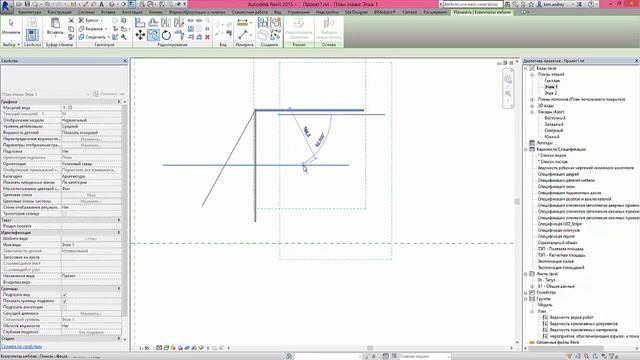Screen dimensions: 640x360
Task: Collapse the Extents section in Properties
Action: (x=119, y=289)
